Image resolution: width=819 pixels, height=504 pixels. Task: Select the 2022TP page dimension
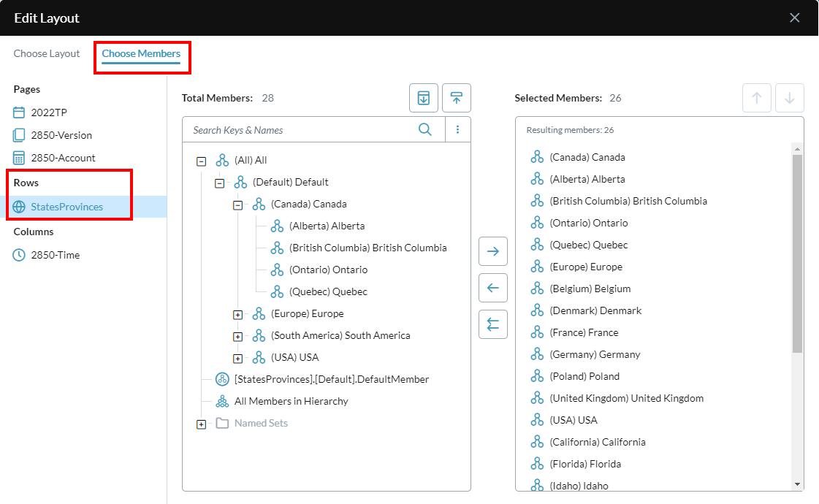click(48, 112)
